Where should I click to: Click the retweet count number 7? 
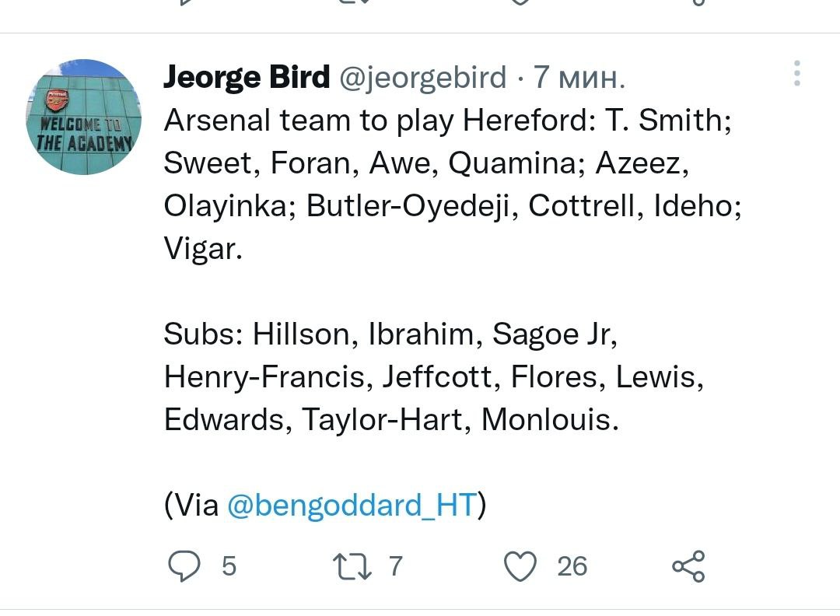(x=395, y=566)
